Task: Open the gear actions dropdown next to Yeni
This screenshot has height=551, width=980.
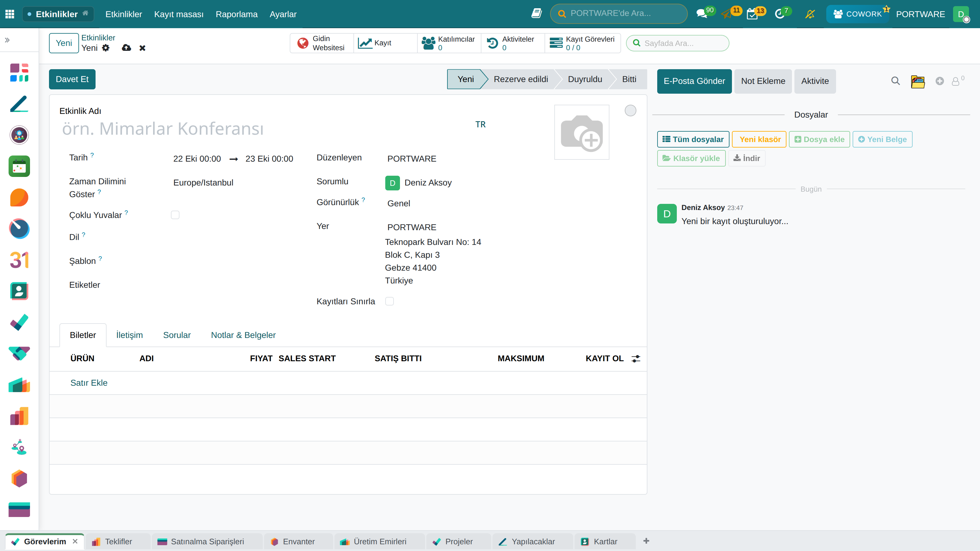Action: click(106, 48)
